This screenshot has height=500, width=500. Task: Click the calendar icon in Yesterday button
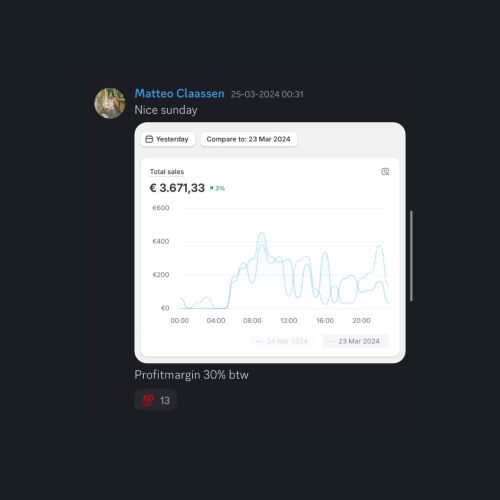pyautogui.click(x=149, y=139)
